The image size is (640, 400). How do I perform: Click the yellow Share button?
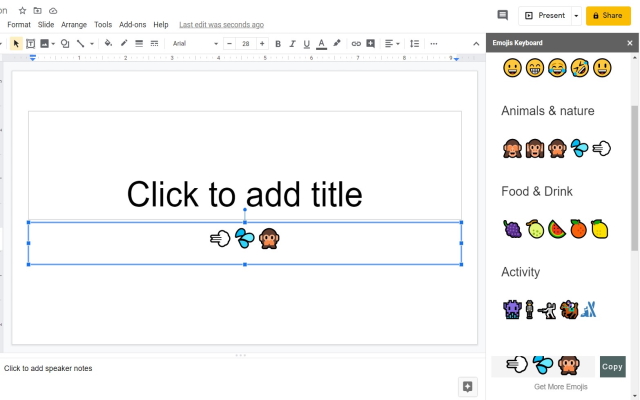tap(608, 16)
